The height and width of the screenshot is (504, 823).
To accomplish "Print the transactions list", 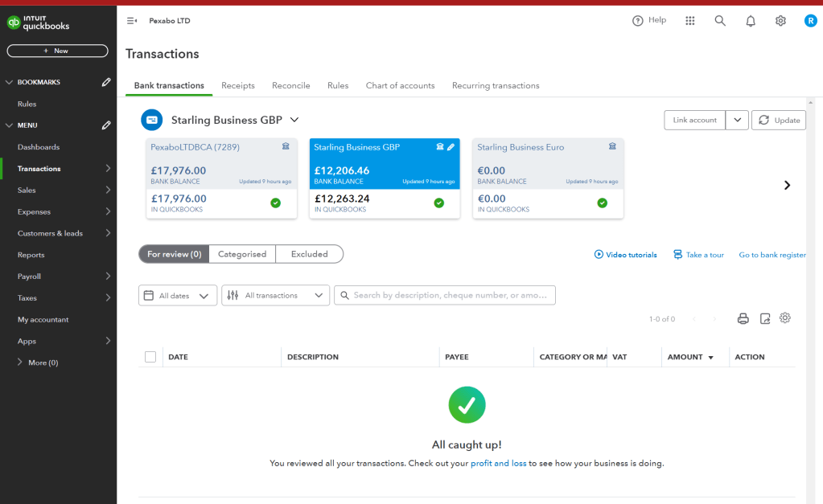I will pos(743,318).
